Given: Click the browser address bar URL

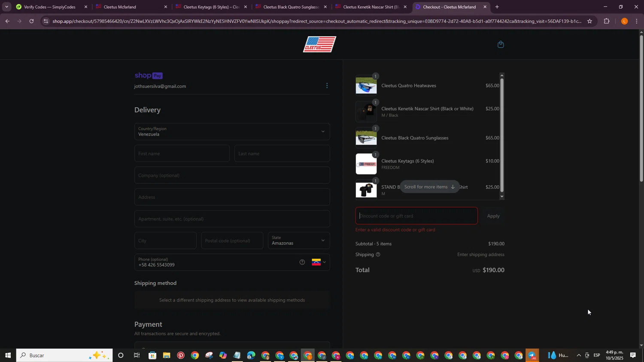Looking at the screenshot, I should [x=317, y=21].
